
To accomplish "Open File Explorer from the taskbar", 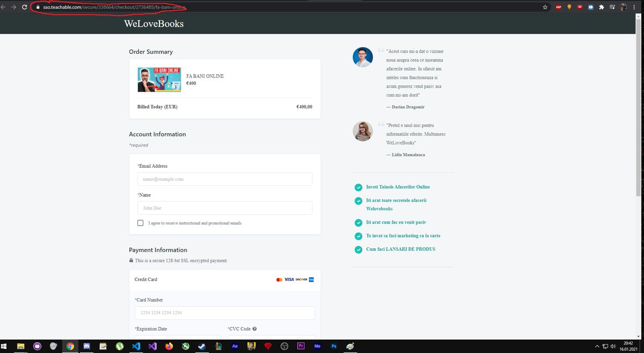I will tap(20, 347).
